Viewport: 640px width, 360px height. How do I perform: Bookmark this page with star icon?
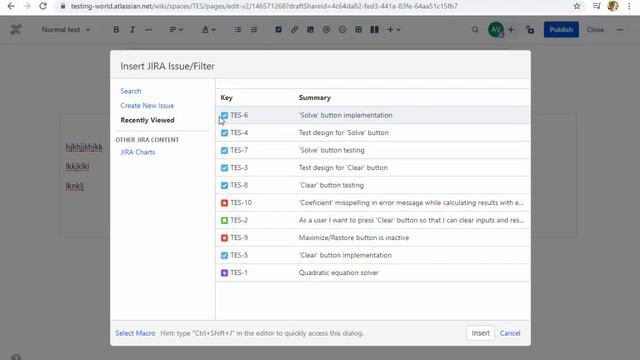pyautogui.click(x=577, y=6)
